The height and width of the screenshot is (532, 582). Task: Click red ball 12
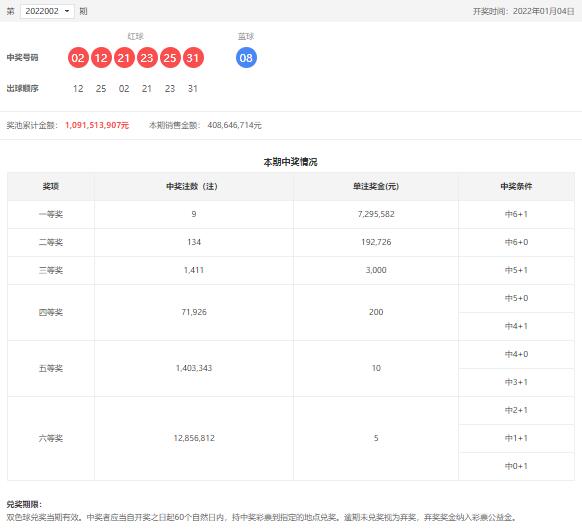point(101,58)
